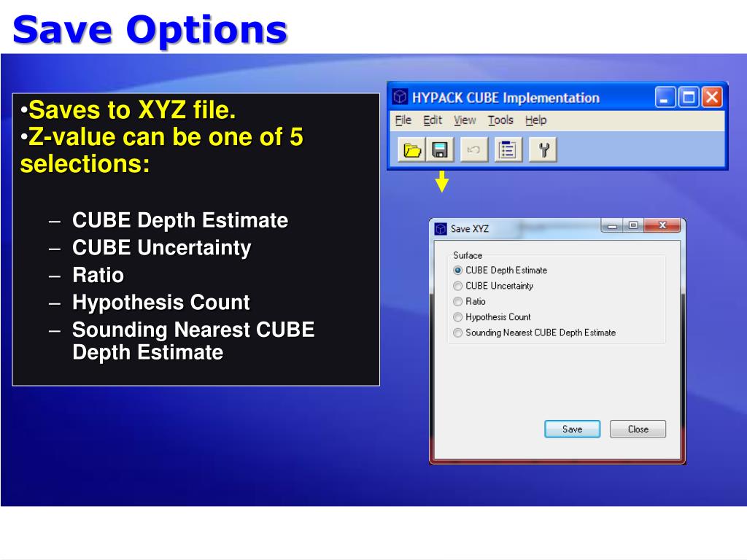This screenshot has width=747, height=560.
Task: Maximize the HYPACK CUBE Implementation window
Action: point(689,98)
